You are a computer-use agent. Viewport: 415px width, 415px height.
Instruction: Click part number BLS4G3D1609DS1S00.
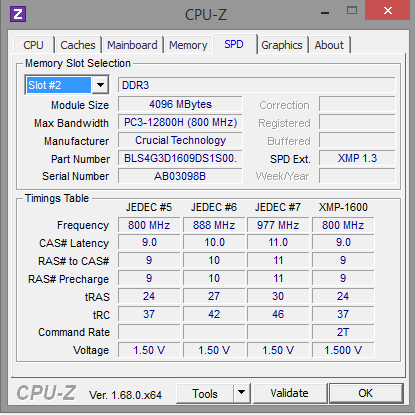180,158
